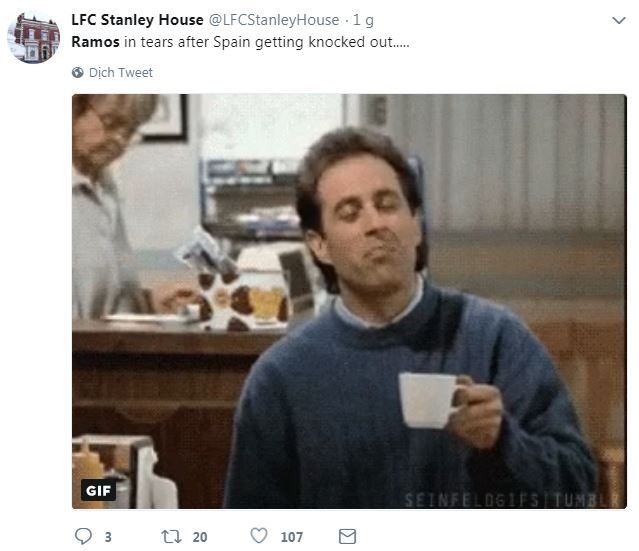
Task: Click the GIF badge on the media
Action: pos(98,490)
